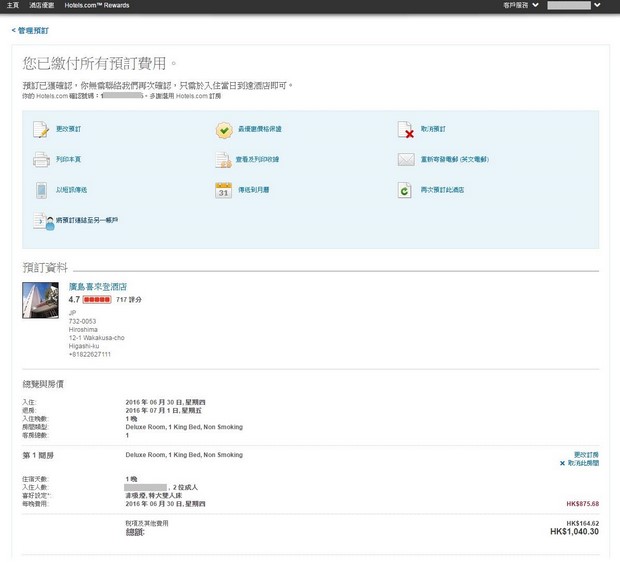Image resolution: width=620 pixels, height=563 pixels.
Task: Click the 再次預訂此酒店 link text
Action: (x=442, y=190)
